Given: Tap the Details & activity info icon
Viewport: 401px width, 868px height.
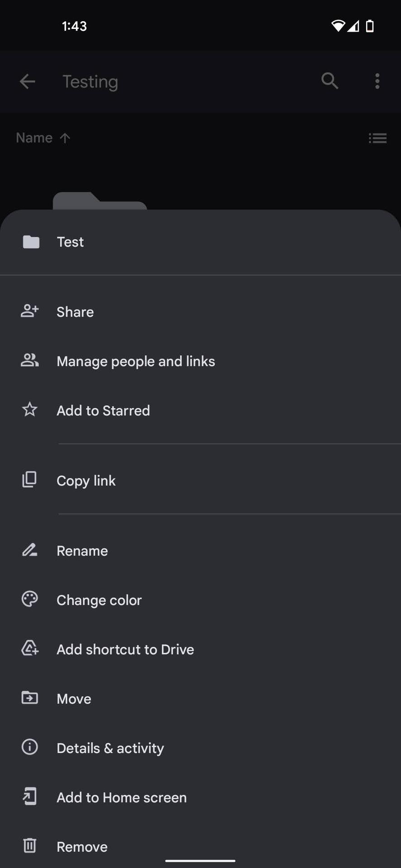Looking at the screenshot, I should 30,747.
